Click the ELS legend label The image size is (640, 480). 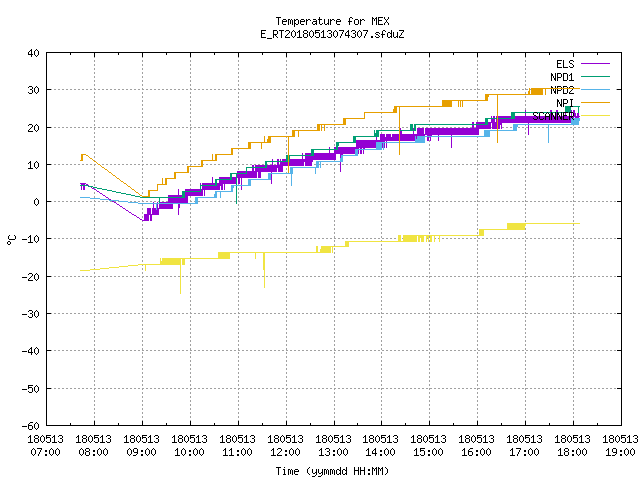pyautogui.click(x=565, y=64)
